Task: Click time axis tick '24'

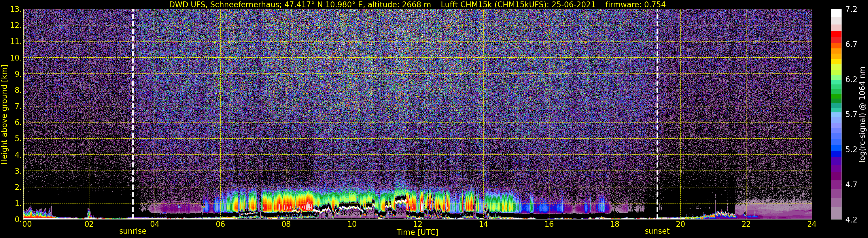Action: [x=812, y=224]
